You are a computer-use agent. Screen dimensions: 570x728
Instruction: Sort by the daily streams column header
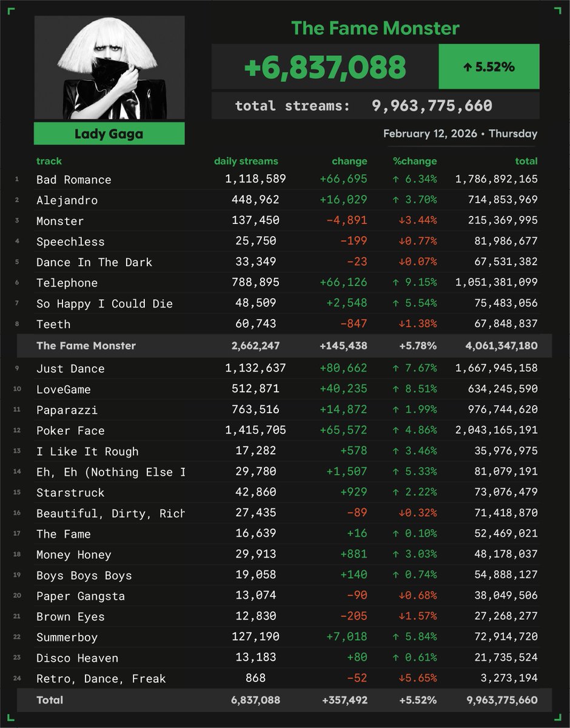[246, 161]
